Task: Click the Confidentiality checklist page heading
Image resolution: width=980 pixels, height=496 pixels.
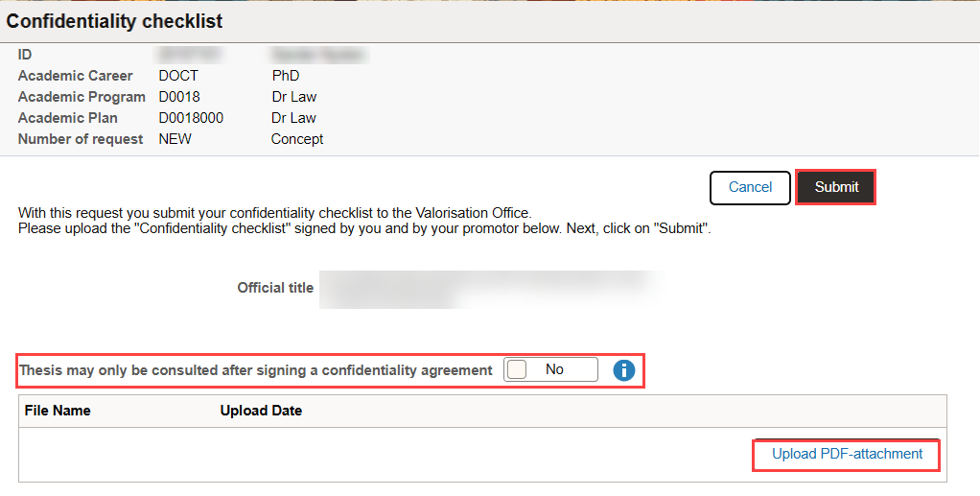Action: click(x=114, y=21)
